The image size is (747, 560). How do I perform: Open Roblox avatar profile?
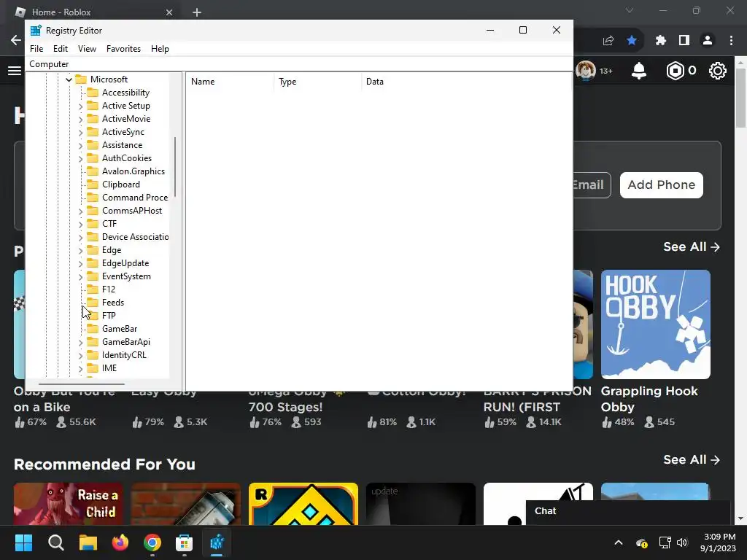coord(586,71)
